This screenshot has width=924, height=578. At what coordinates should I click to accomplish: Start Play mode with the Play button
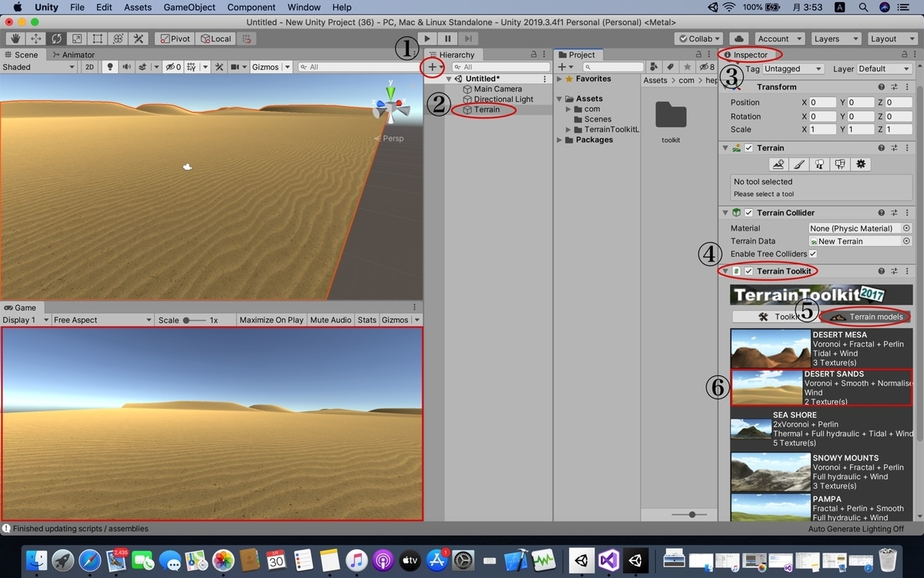(x=427, y=39)
